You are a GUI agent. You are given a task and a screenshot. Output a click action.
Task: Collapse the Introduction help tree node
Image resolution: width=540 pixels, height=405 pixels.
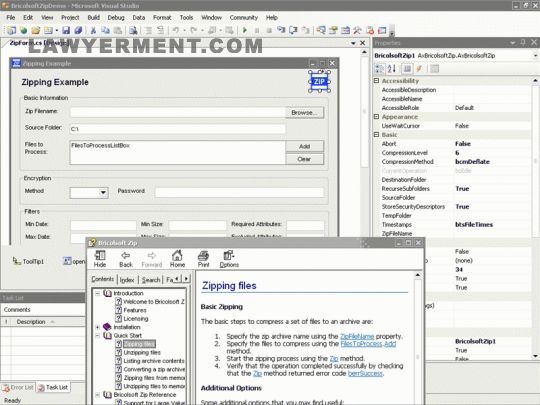point(97,293)
